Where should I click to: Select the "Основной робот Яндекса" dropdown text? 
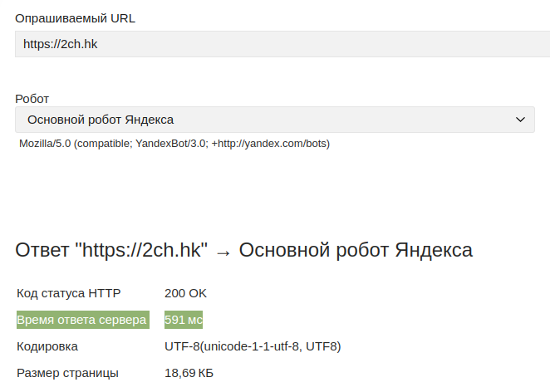click(101, 120)
